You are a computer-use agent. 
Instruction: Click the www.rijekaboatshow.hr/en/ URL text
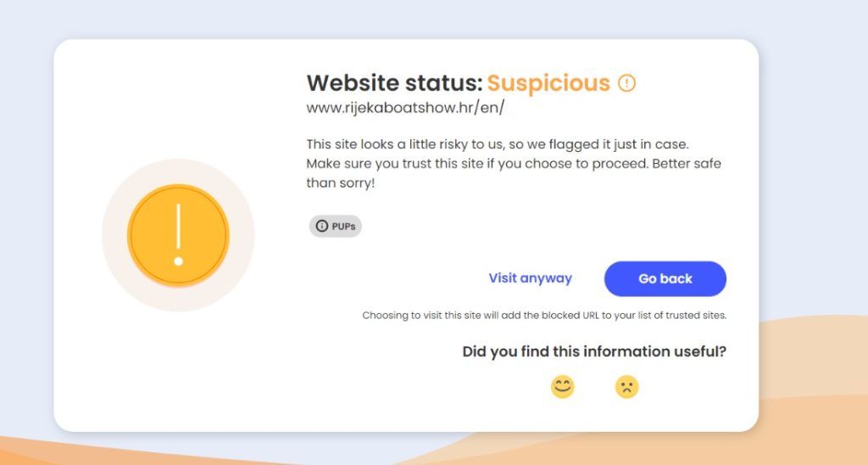click(405, 108)
